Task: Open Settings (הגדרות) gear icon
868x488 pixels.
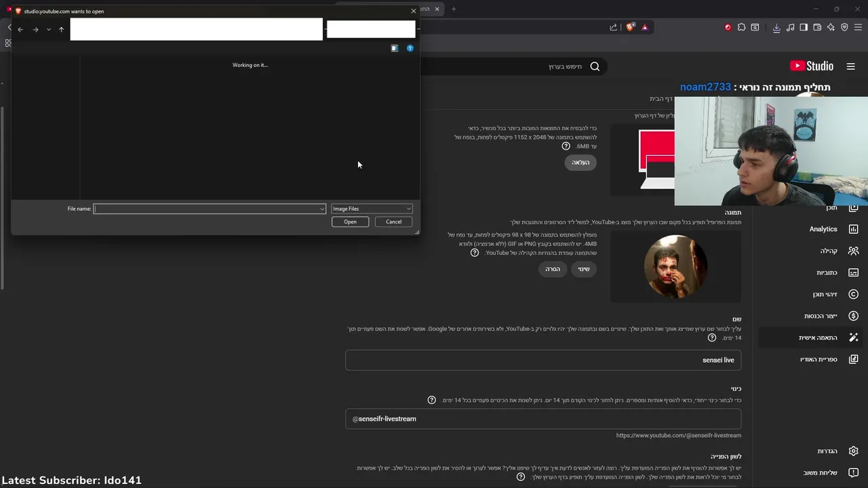Action: point(853,451)
